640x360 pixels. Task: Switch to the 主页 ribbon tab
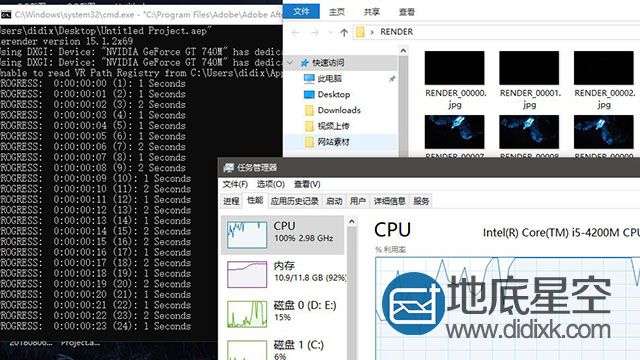pyautogui.click(x=337, y=12)
